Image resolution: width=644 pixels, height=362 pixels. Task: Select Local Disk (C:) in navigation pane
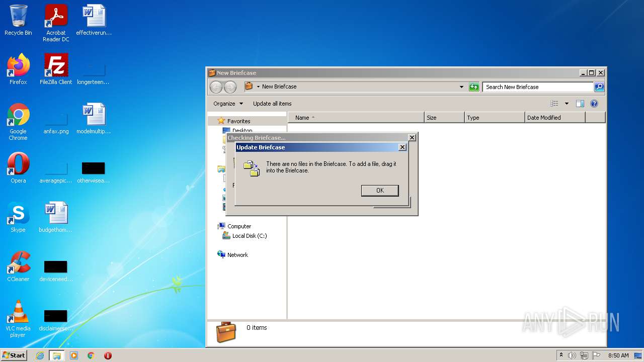[x=250, y=236]
